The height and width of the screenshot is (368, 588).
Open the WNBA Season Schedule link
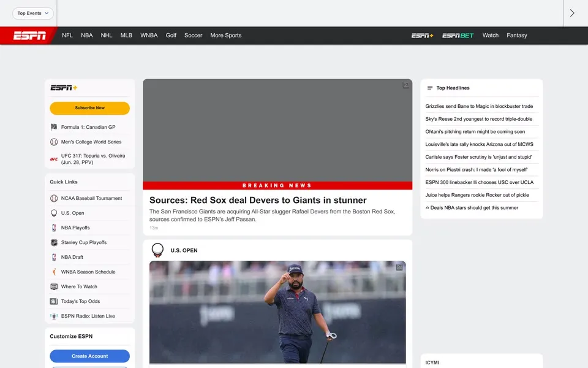(x=88, y=272)
